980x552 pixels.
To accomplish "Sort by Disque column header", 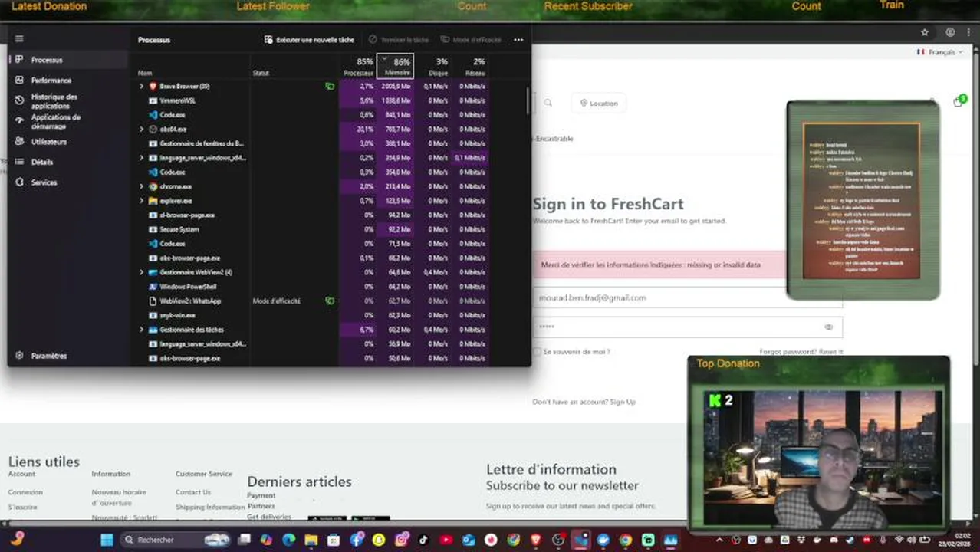I will click(x=433, y=66).
